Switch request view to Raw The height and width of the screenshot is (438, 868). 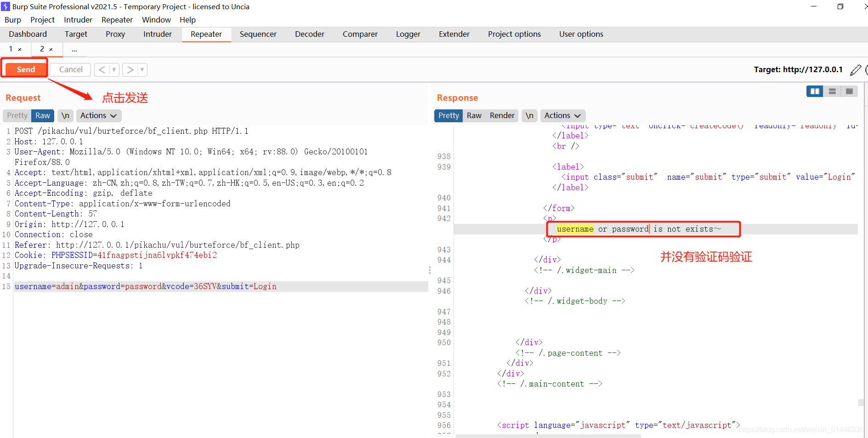tap(43, 115)
